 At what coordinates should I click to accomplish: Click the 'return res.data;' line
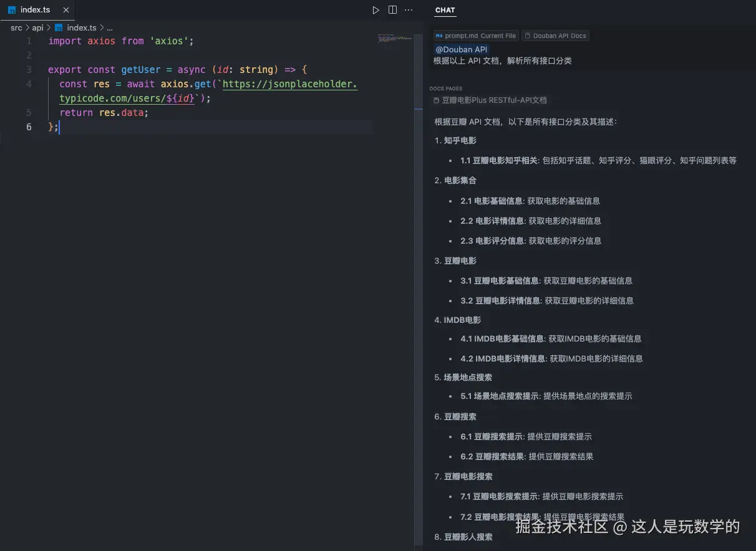click(104, 112)
